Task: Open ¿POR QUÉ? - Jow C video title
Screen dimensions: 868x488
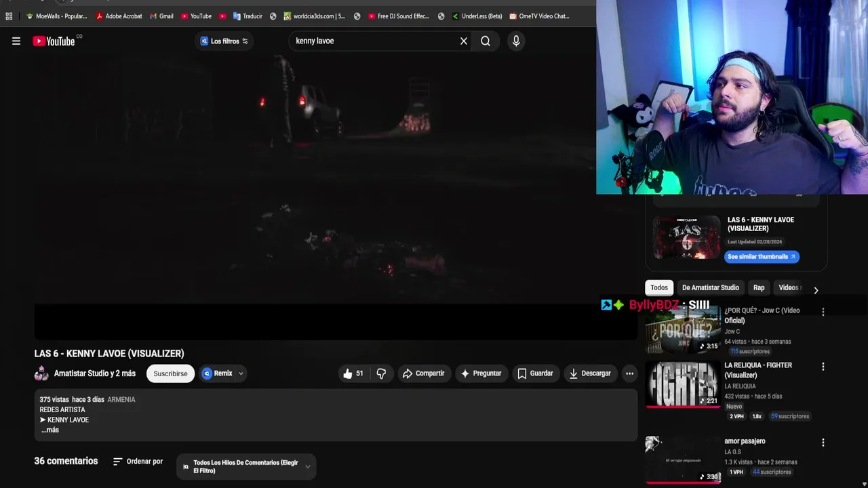Action: tap(762, 315)
